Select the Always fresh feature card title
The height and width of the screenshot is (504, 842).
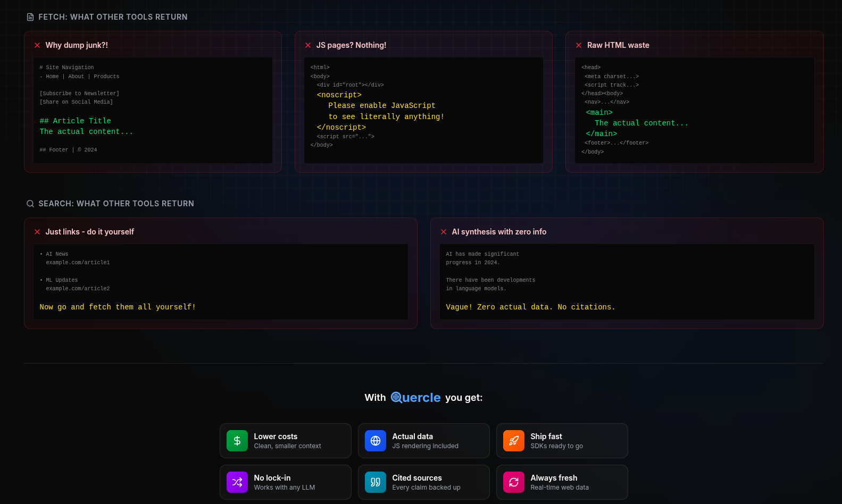554,478
